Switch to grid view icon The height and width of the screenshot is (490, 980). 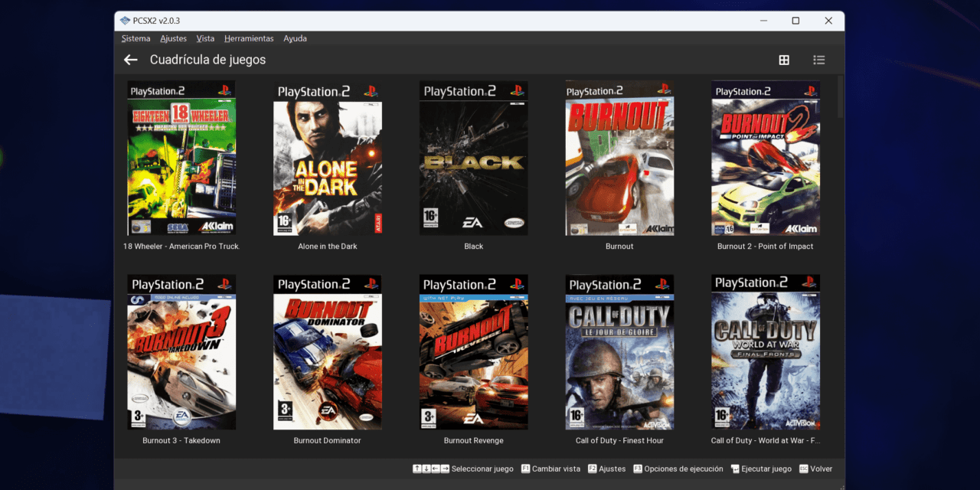784,60
